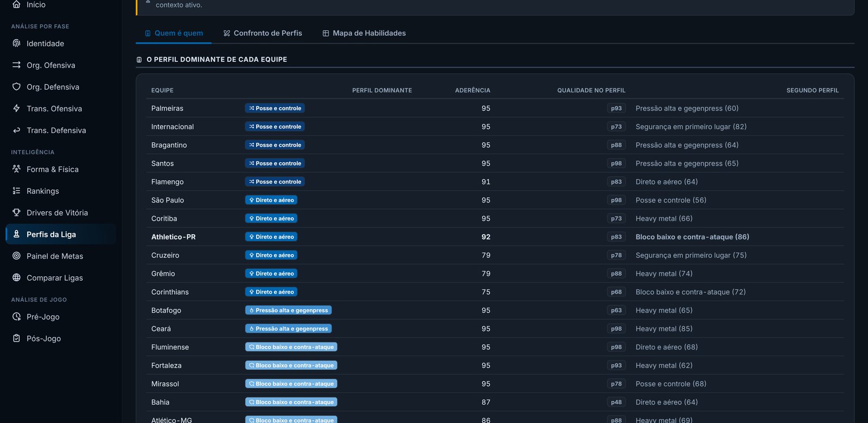The height and width of the screenshot is (423, 868).
Task: Click the Perfil Dominante column header
Action: pyautogui.click(x=382, y=90)
